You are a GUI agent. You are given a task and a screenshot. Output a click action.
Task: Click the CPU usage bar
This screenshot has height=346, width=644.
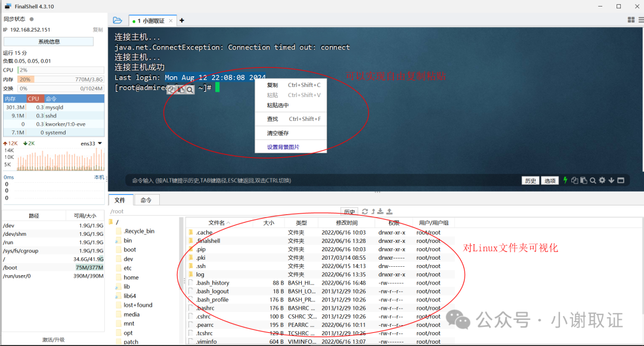tap(61, 70)
